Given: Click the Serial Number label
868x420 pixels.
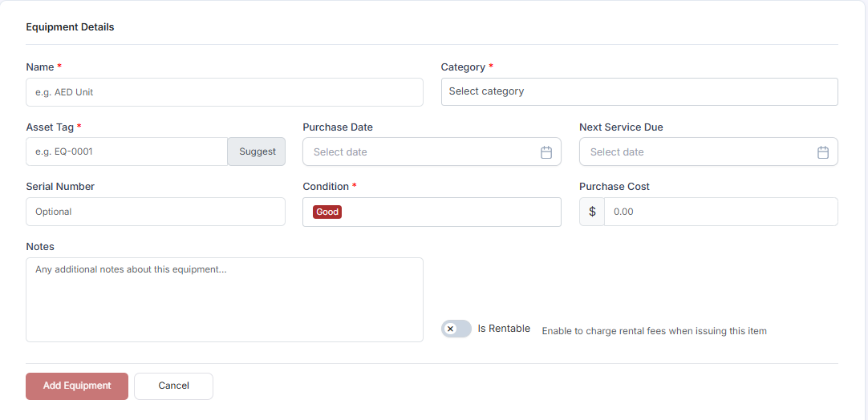Looking at the screenshot, I should tap(60, 187).
